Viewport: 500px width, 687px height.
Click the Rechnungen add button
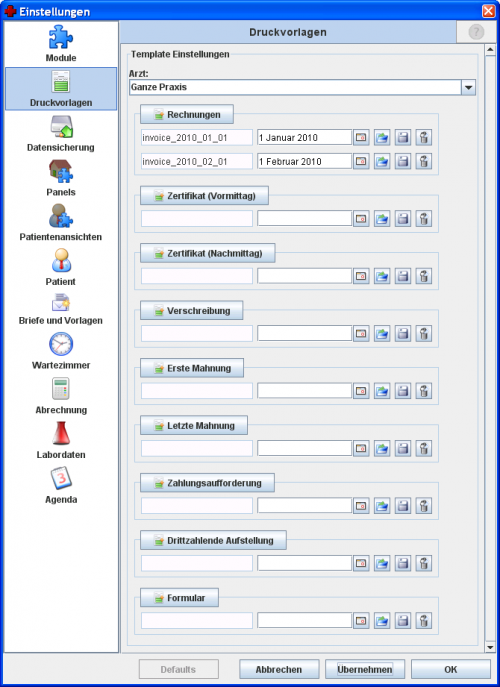pyautogui.click(x=187, y=115)
